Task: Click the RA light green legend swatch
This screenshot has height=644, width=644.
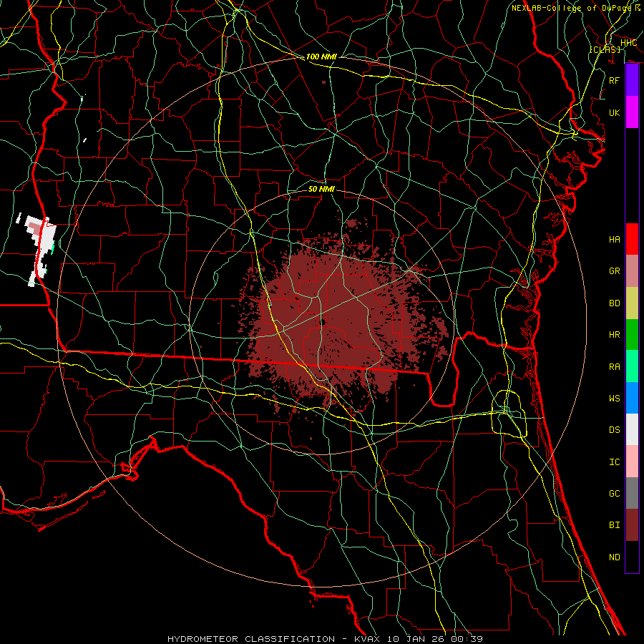Action: point(632,366)
